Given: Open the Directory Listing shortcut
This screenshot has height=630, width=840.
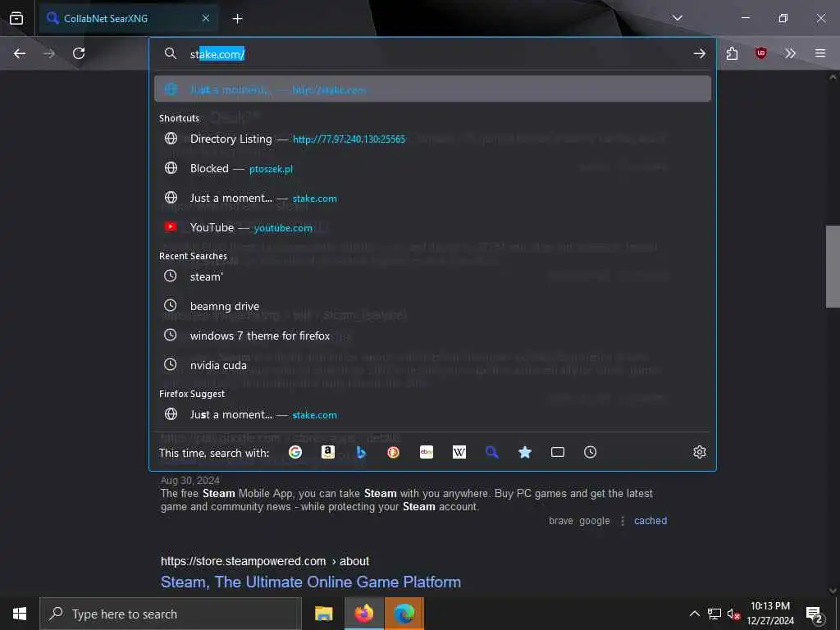Looking at the screenshot, I should [x=432, y=139].
